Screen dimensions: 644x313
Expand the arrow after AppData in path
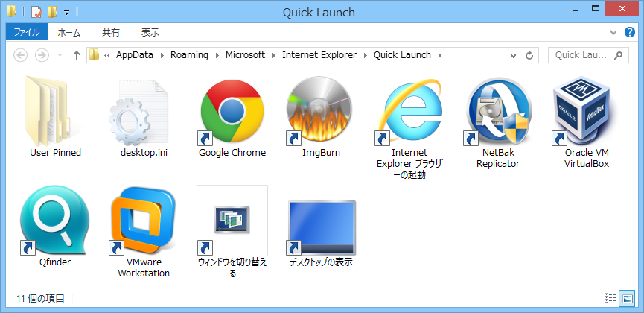point(162,55)
